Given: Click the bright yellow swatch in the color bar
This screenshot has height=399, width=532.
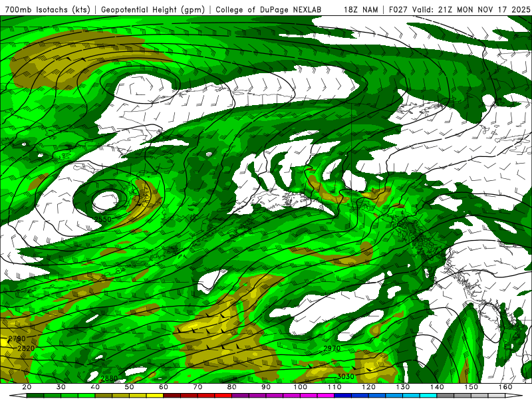Looking at the screenshot, I should coord(155,396).
